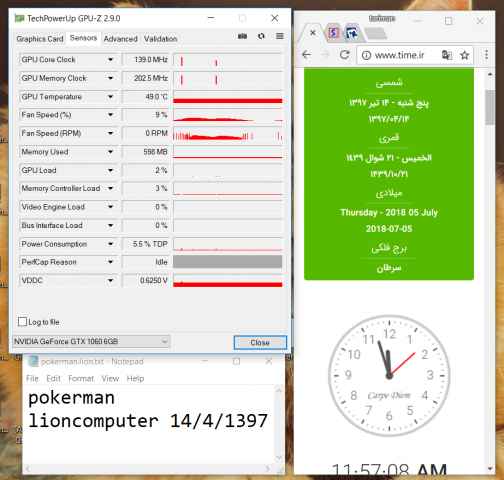Open the browser three-dot menu

pos(487,55)
